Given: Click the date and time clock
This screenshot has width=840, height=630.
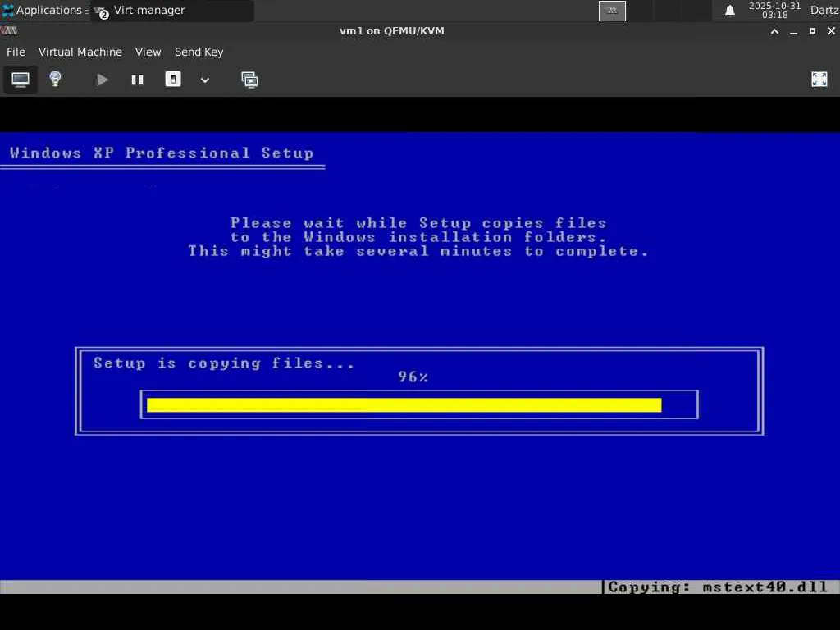Looking at the screenshot, I should (774, 10).
